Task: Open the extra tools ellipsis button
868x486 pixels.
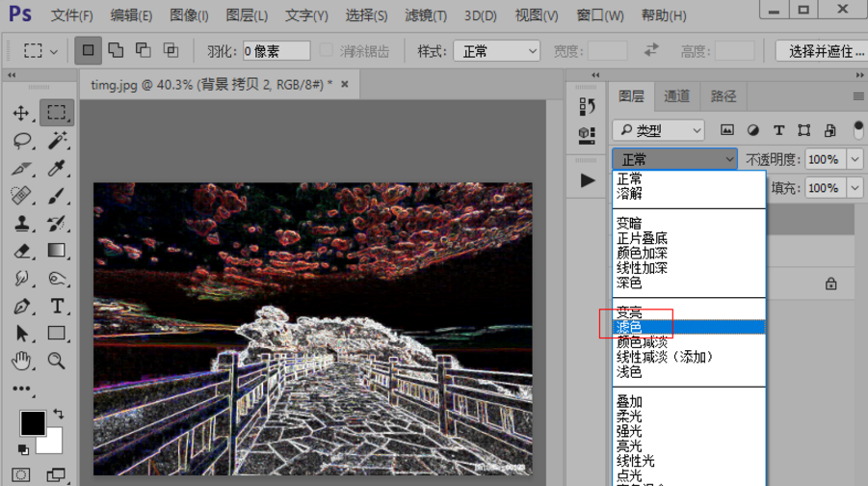Action: tap(21, 389)
